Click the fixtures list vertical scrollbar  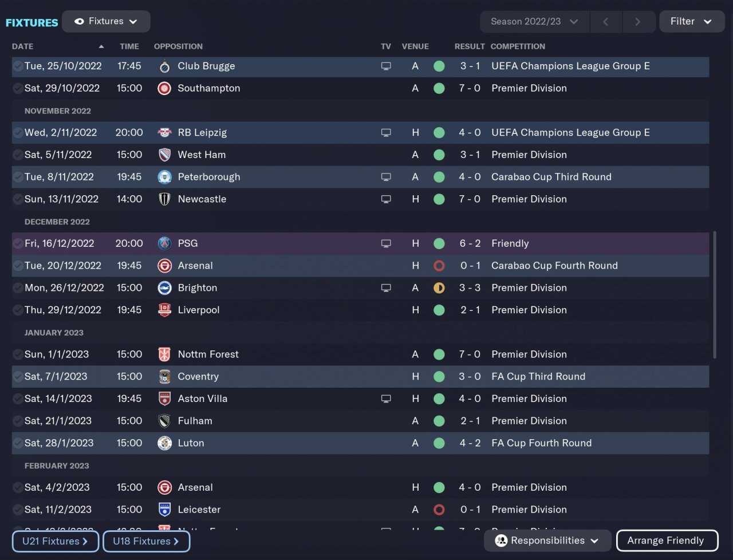[714, 295]
